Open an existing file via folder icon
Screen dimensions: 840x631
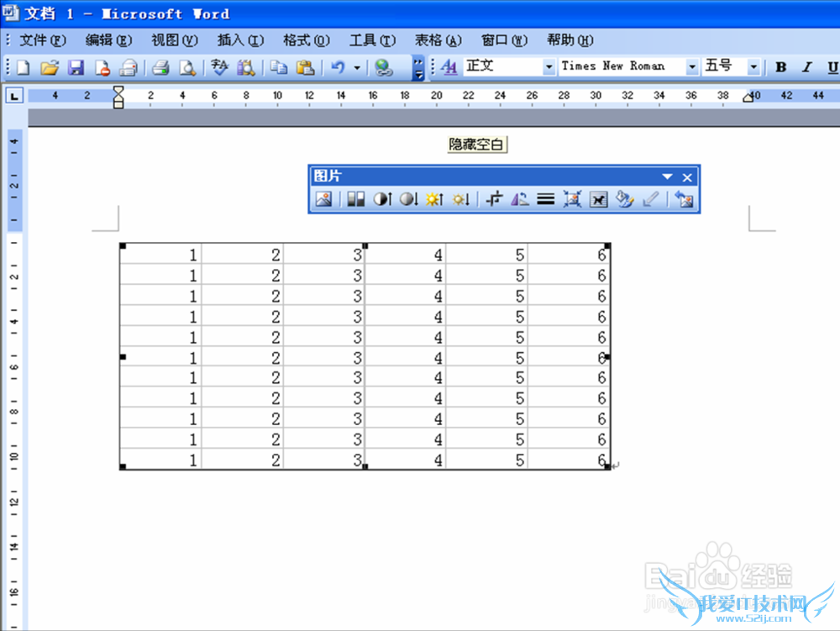coord(50,67)
